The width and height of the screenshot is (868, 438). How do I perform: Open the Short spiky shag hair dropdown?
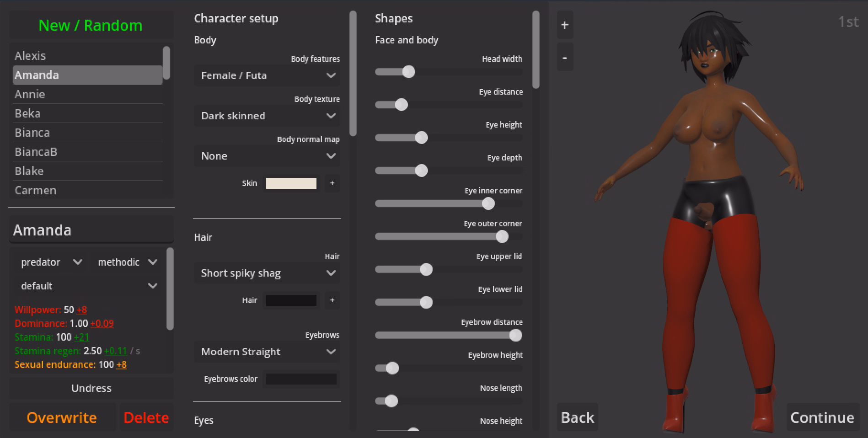click(268, 273)
